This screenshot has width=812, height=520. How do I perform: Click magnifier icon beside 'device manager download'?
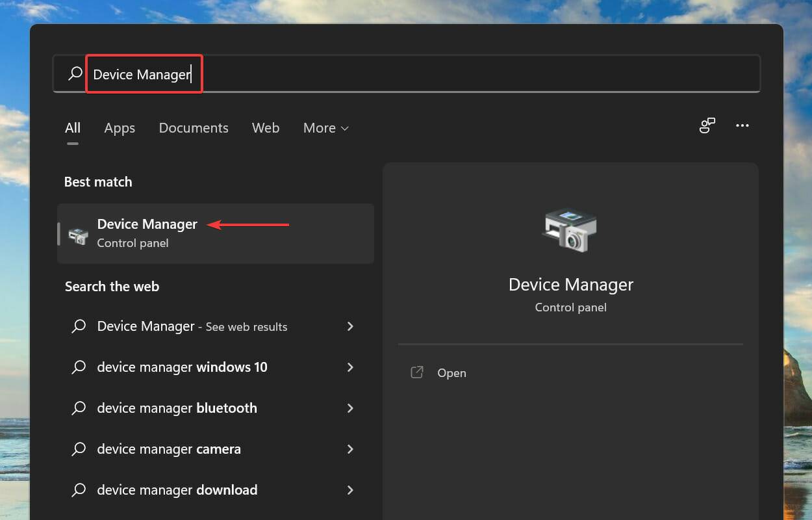[x=79, y=490]
